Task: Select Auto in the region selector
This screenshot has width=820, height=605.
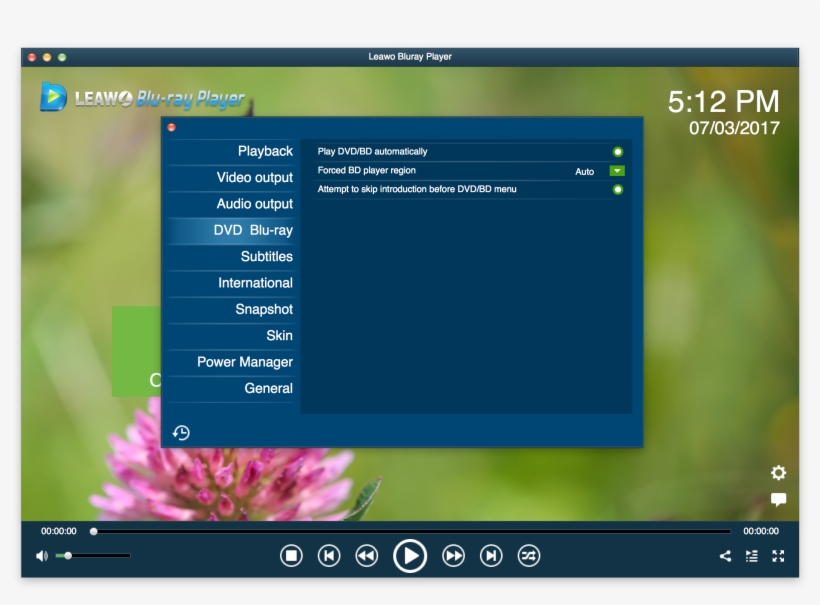Action: click(x=586, y=170)
